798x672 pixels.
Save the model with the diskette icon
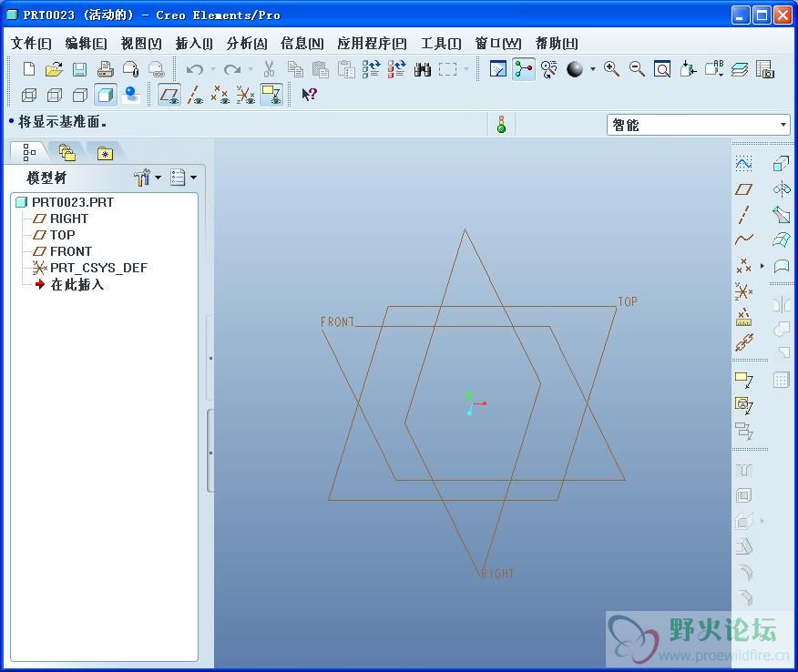[79, 69]
